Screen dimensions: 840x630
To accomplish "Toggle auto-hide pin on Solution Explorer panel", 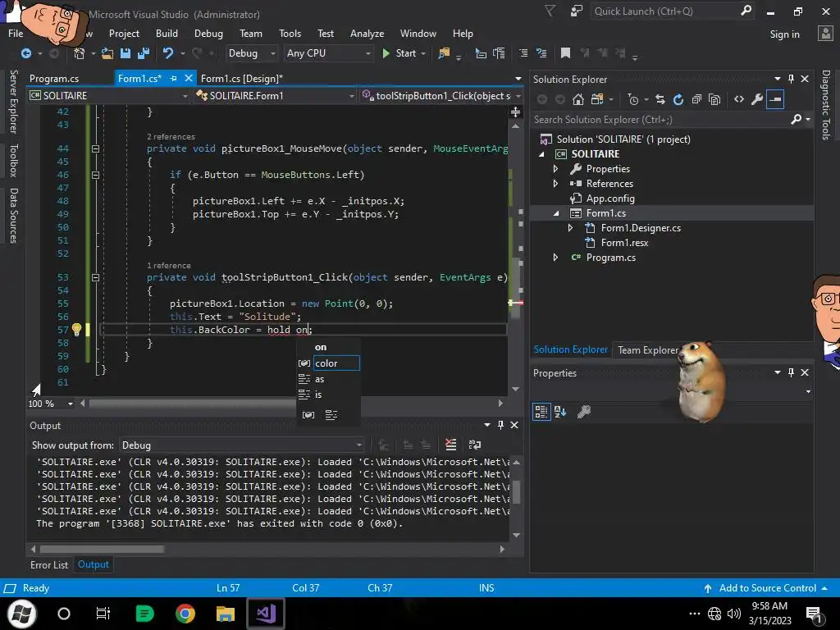I will coord(792,79).
